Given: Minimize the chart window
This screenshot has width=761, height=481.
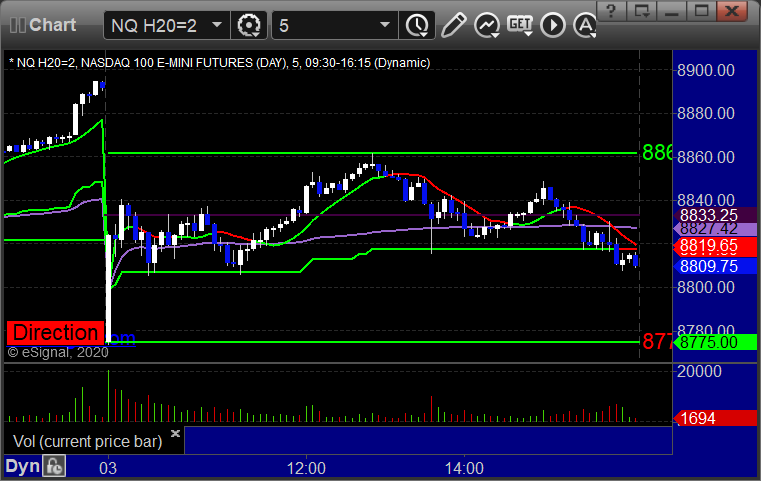Looking at the screenshot, I should (671, 10).
